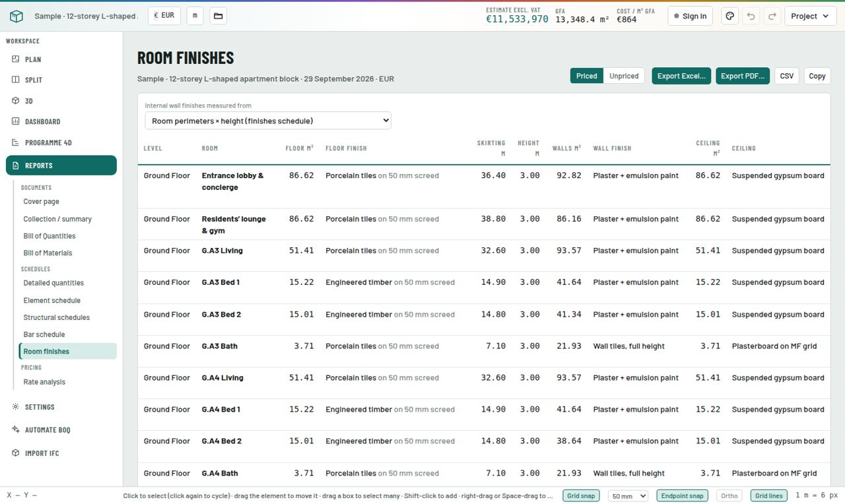Image resolution: width=845 pixels, height=504 pixels.
Task: Open the wall finishes measurement dropdown
Action: click(268, 121)
